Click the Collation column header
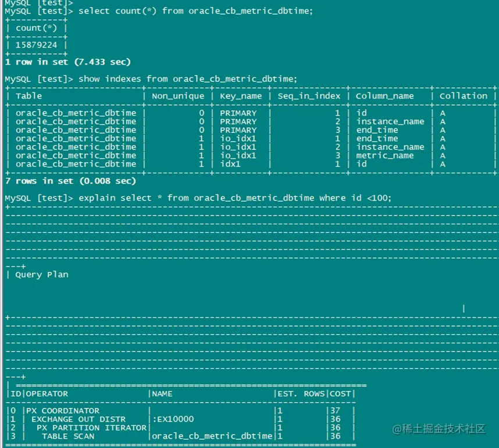 [464, 96]
